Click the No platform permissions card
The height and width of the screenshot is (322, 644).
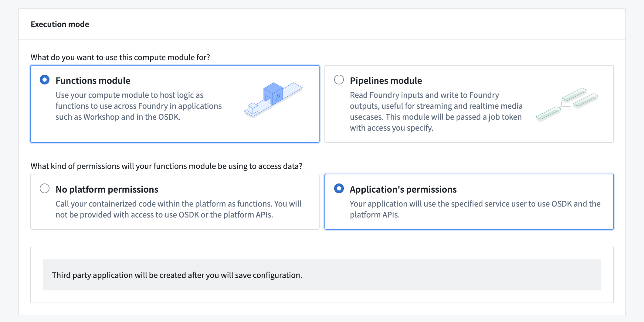(175, 201)
